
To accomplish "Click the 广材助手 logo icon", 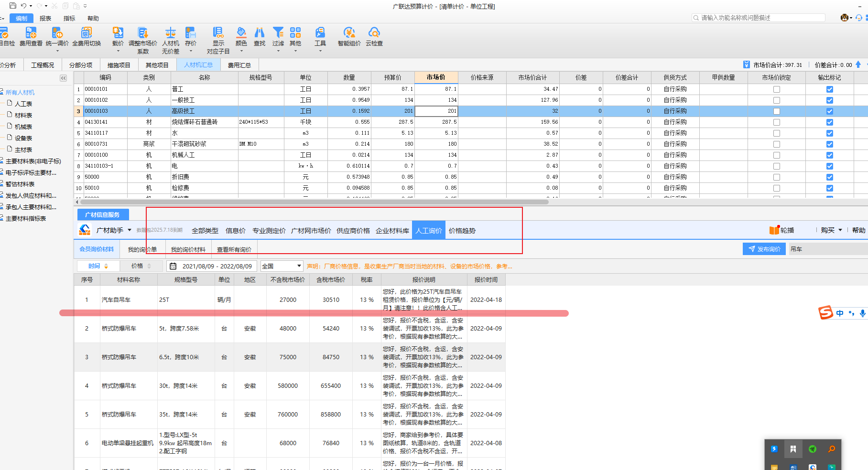I will pos(85,230).
